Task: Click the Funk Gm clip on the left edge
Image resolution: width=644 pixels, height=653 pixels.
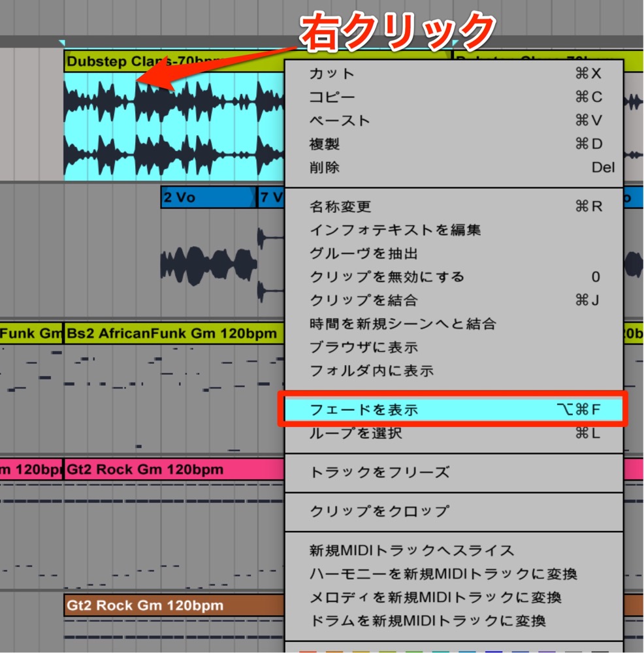Action: 31,333
